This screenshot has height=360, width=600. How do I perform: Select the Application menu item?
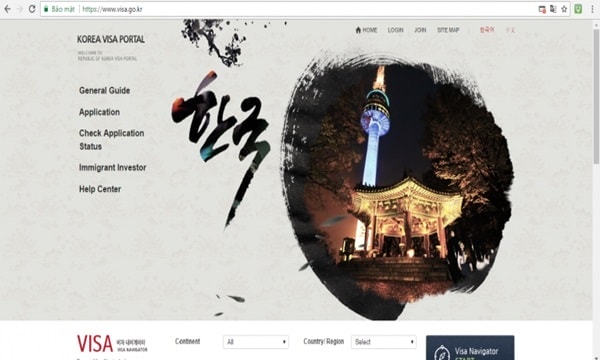tap(99, 112)
